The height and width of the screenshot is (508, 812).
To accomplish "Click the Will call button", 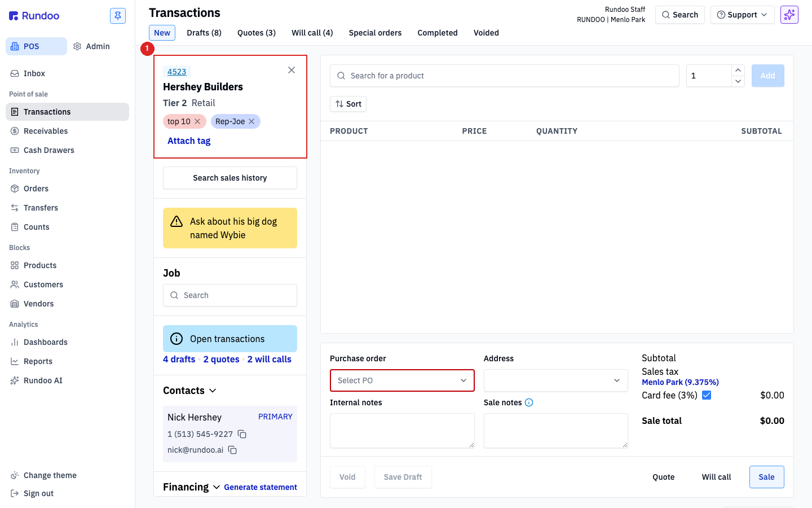I will tap(716, 477).
